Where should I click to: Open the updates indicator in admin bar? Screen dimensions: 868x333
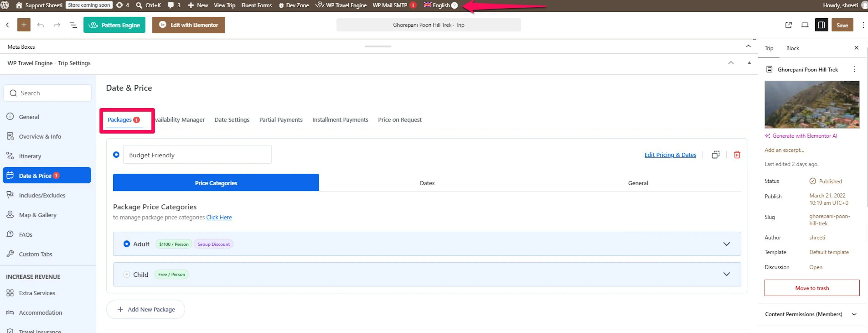point(122,5)
